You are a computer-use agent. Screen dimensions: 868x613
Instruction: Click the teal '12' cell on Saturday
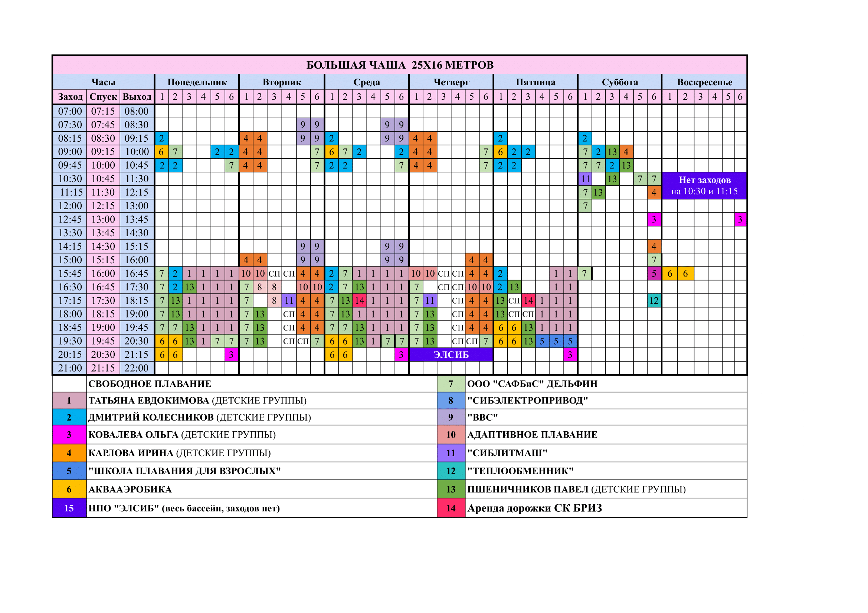click(654, 300)
